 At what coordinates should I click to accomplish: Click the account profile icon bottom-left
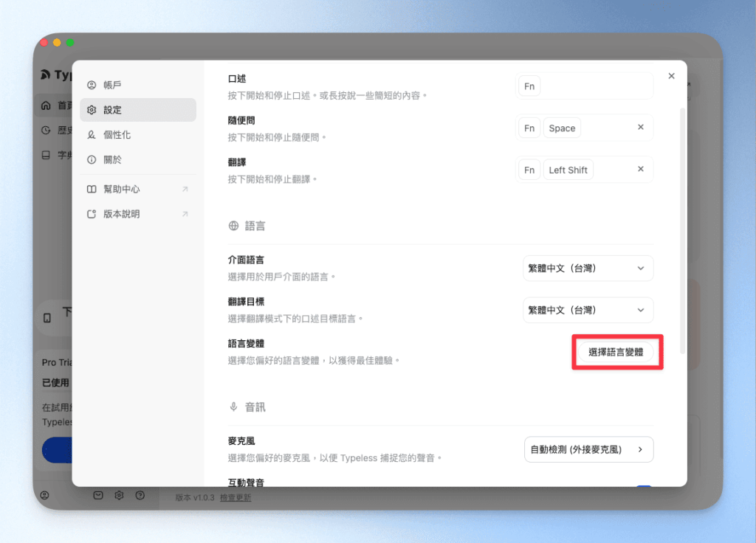click(46, 495)
